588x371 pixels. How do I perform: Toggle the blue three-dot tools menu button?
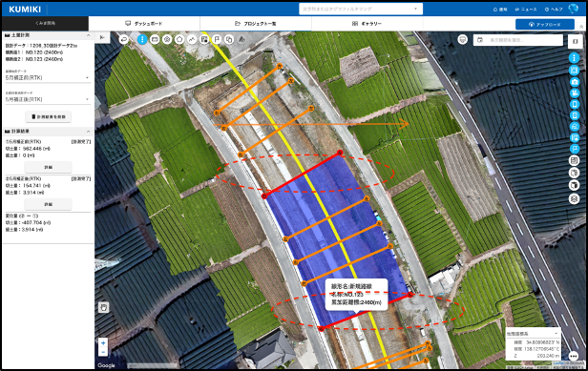tap(142, 39)
